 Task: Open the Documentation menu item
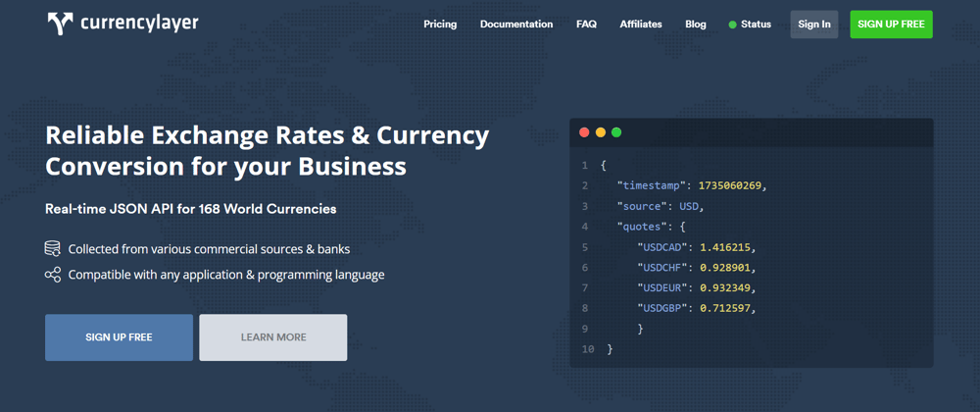[516, 25]
